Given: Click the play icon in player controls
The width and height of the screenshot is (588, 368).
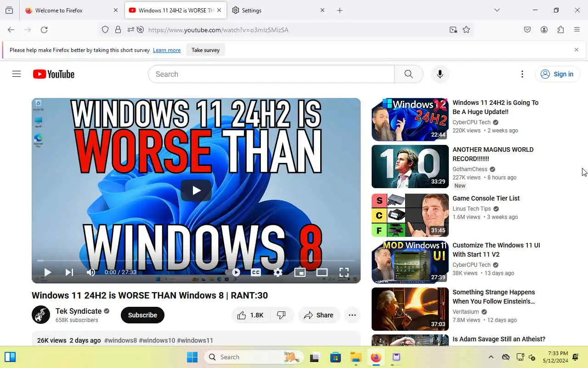Looking at the screenshot, I should coord(47,272).
